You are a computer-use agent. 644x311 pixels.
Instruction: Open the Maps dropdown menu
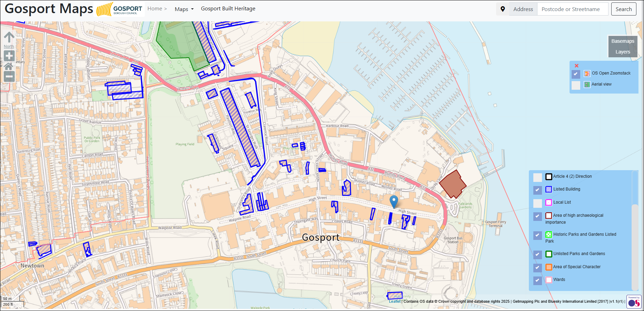click(184, 9)
